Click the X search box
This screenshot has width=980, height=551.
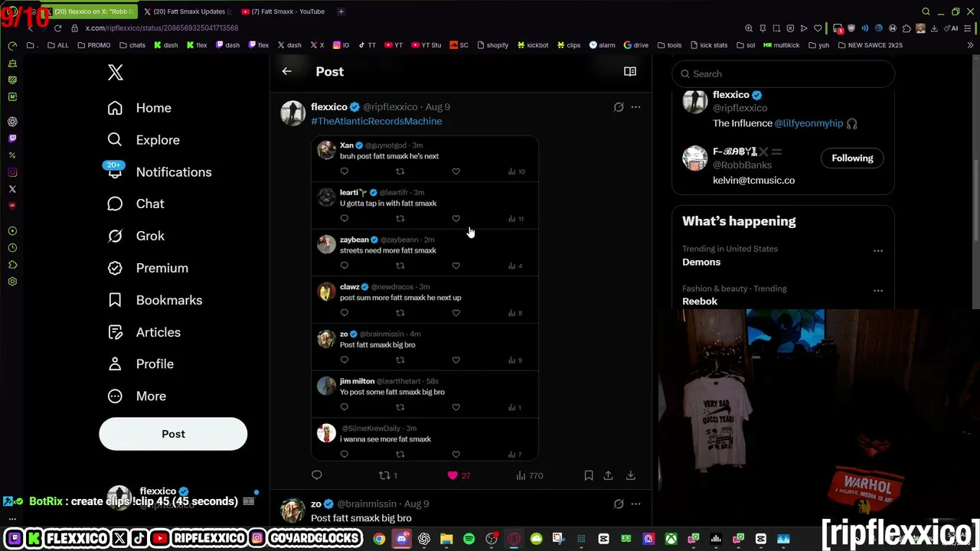coord(783,73)
